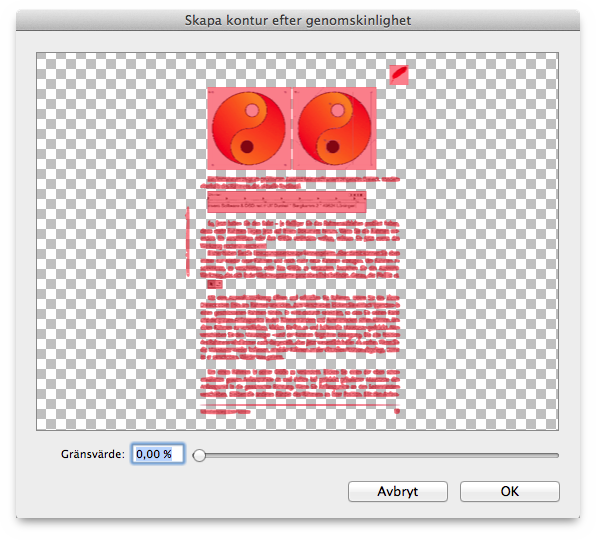Confirm with the OK button
This screenshot has height=540, width=596.
tap(510, 491)
